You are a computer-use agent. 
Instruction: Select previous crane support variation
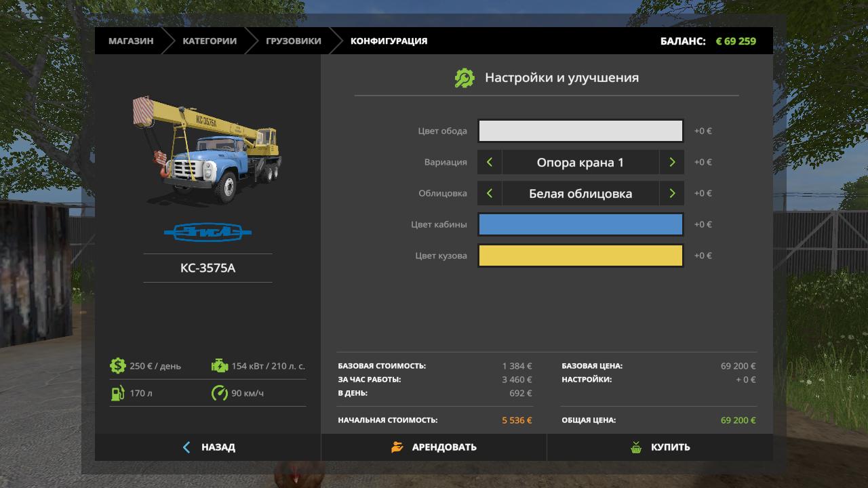point(490,162)
